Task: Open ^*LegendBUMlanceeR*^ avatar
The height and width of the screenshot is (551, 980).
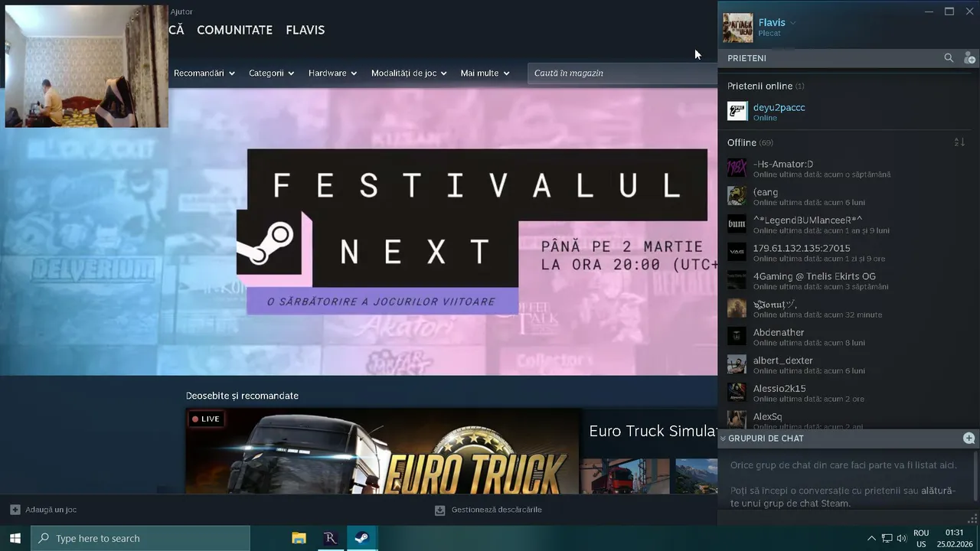Action: coord(737,224)
